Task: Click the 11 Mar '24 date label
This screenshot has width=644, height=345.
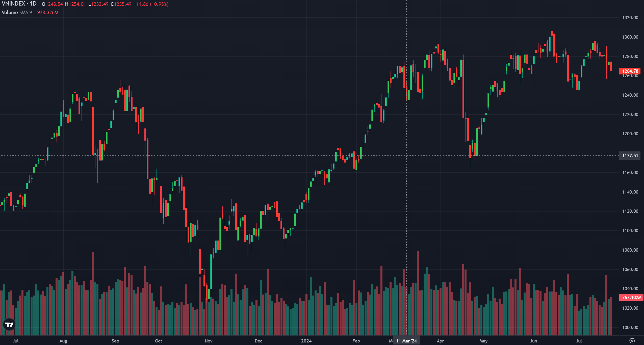Action: click(406, 341)
